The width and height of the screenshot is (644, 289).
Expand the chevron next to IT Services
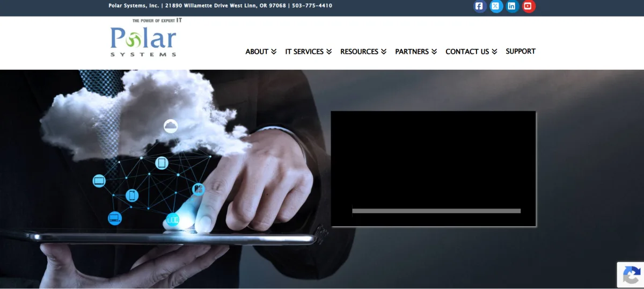pyautogui.click(x=329, y=52)
